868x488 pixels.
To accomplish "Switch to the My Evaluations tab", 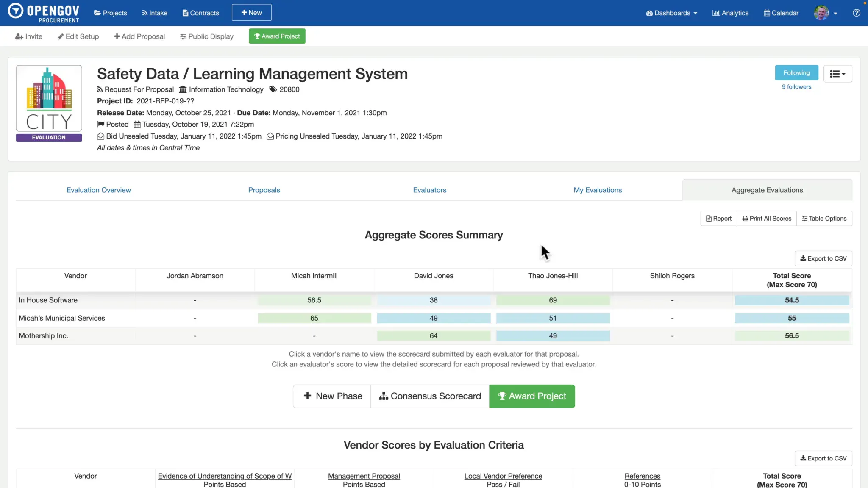I will tap(598, 190).
